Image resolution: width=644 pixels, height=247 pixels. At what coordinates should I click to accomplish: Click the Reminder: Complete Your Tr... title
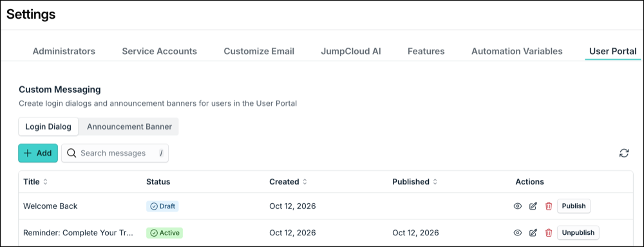(x=79, y=233)
